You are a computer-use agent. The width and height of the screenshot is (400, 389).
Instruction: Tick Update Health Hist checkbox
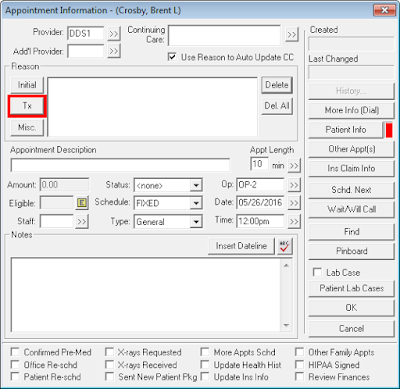point(205,364)
